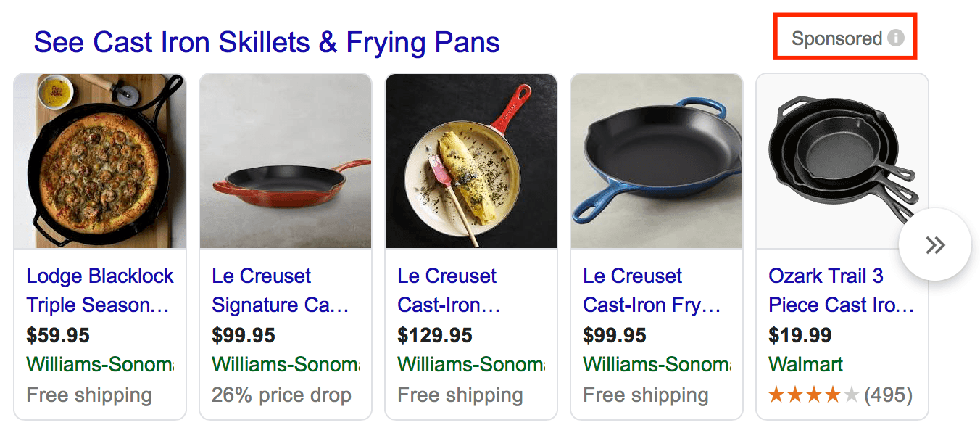Image resolution: width=980 pixels, height=441 pixels.
Task: Click the next arrow carousel button
Action: [x=934, y=245]
